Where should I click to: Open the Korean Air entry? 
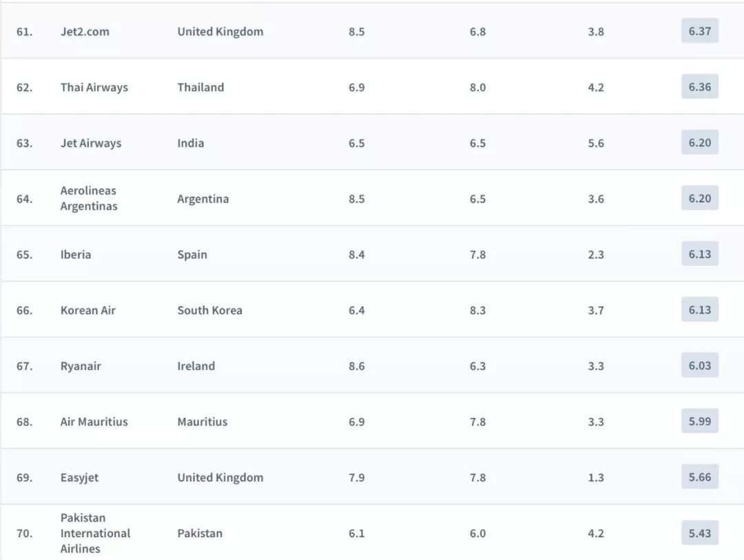pyautogui.click(x=87, y=311)
